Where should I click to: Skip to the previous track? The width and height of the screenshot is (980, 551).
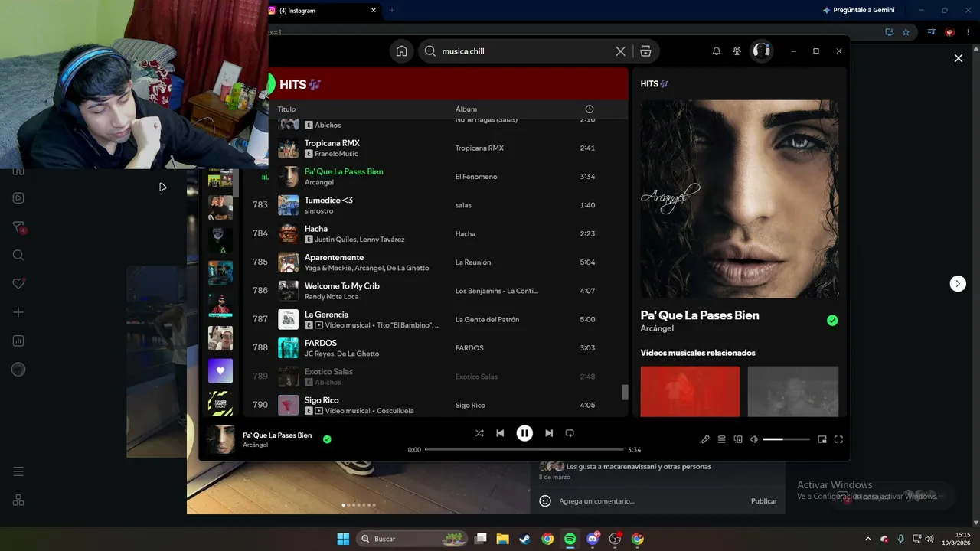coord(500,433)
